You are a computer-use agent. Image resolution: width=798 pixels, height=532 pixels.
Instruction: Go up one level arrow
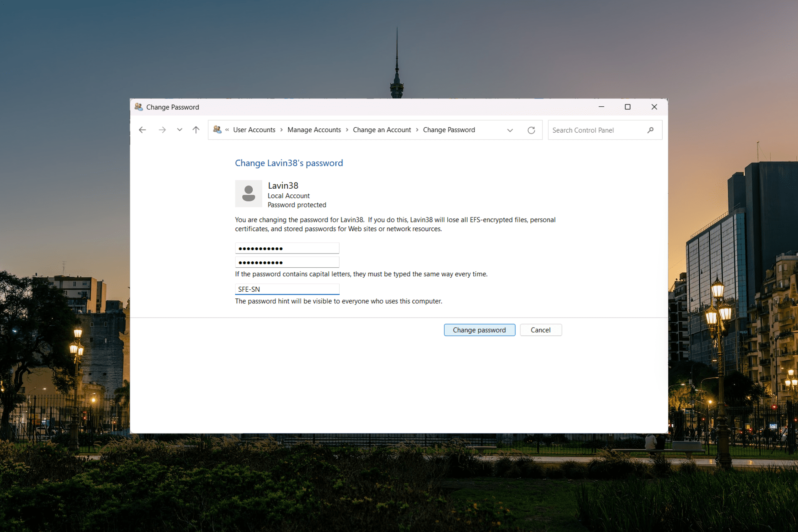point(196,130)
